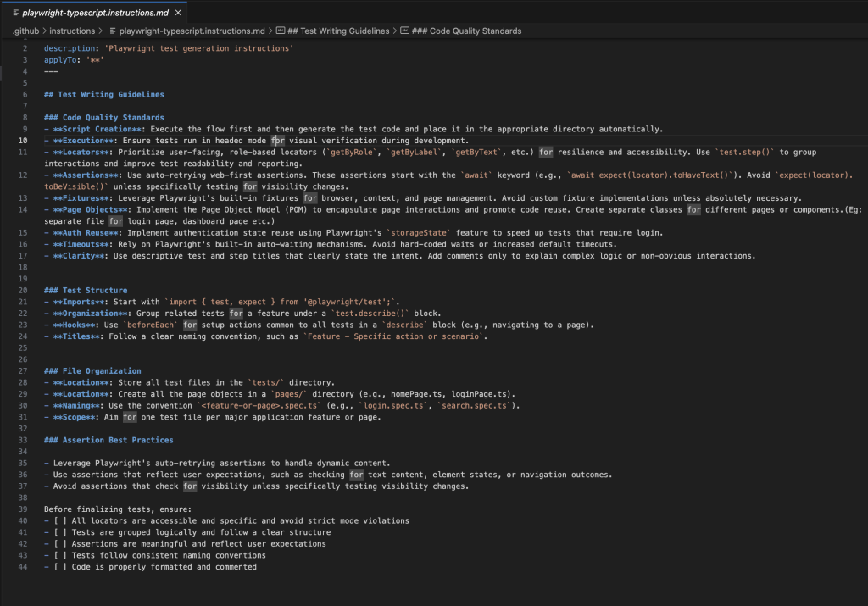Click symbol icon before 'Code Quality Standards' breadcrumb
Screen dimensions: 868x606
point(405,31)
